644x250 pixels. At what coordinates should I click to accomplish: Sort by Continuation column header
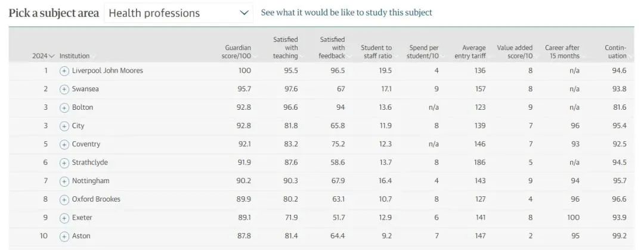[615, 52]
